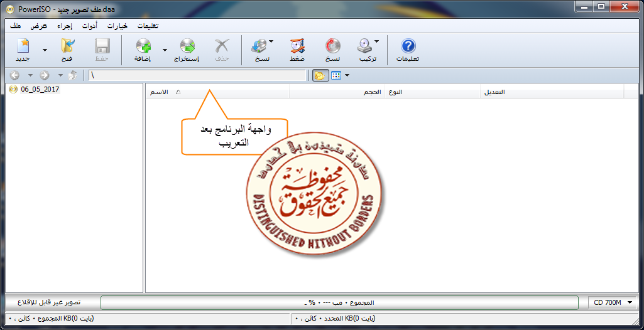This screenshot has height=330, width=644.
Task: Expand the dropdown arrow beside the copy disc icon
Action: coord(271,41)
